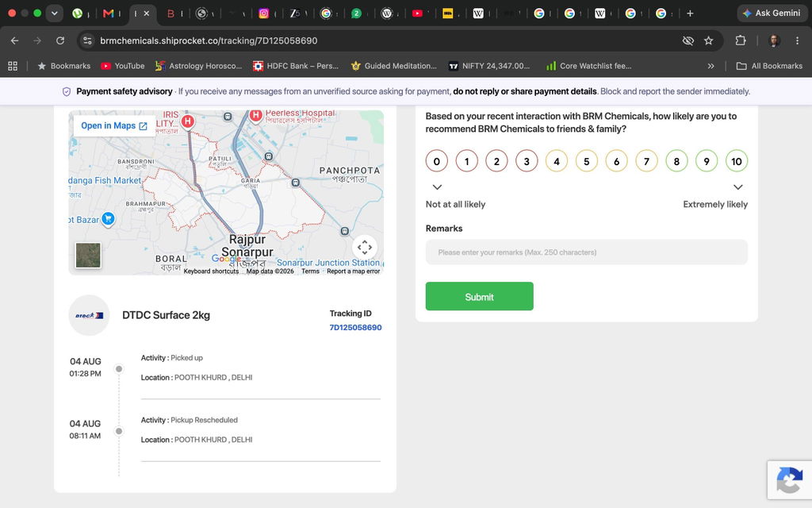
Task: Switch to the YouTube tab
Action: click(x=417, y=13)
